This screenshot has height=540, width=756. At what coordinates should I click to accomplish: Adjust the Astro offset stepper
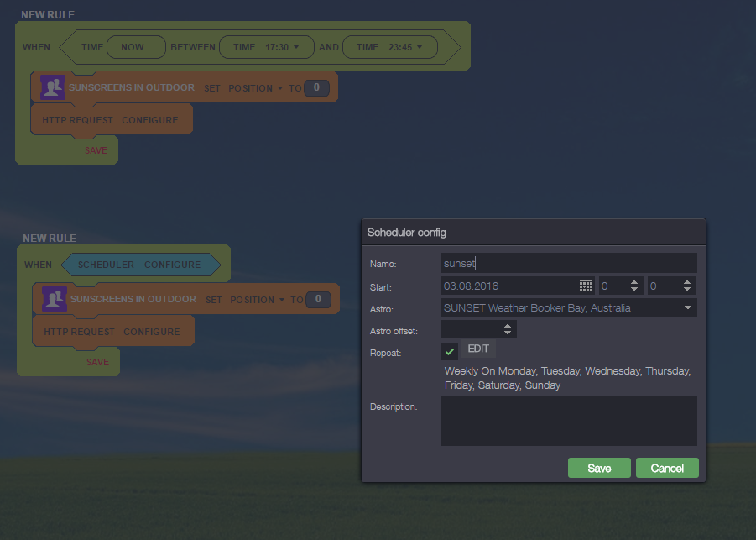pos(507,329)
